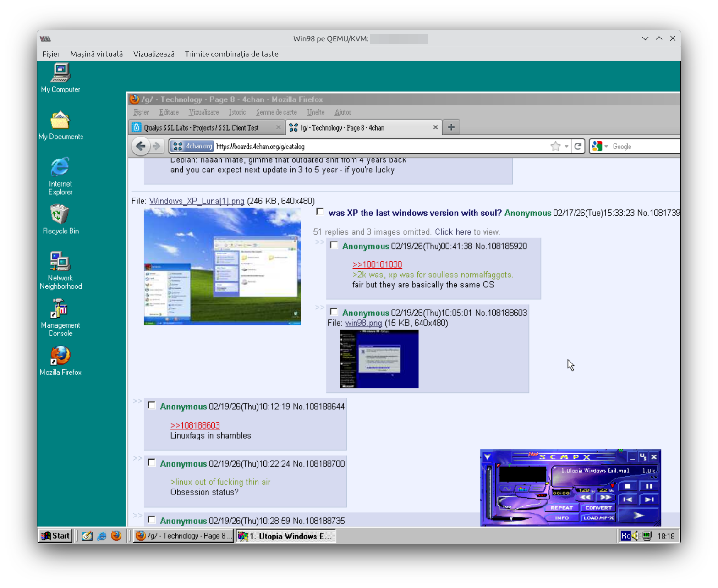Image resolution: width=718 pixels, height=588 pixels.
Task: Go forward with Firefox forward arrow
Action: click(157, 146)
